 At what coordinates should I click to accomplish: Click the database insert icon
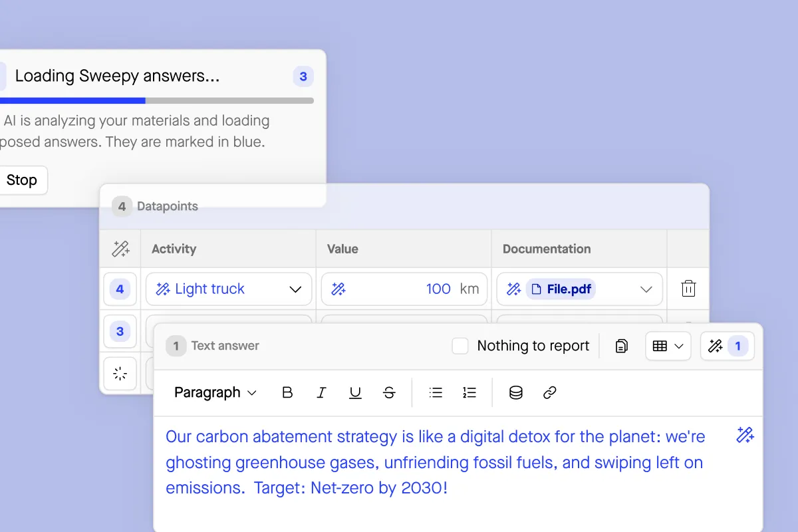pos(515,393)
